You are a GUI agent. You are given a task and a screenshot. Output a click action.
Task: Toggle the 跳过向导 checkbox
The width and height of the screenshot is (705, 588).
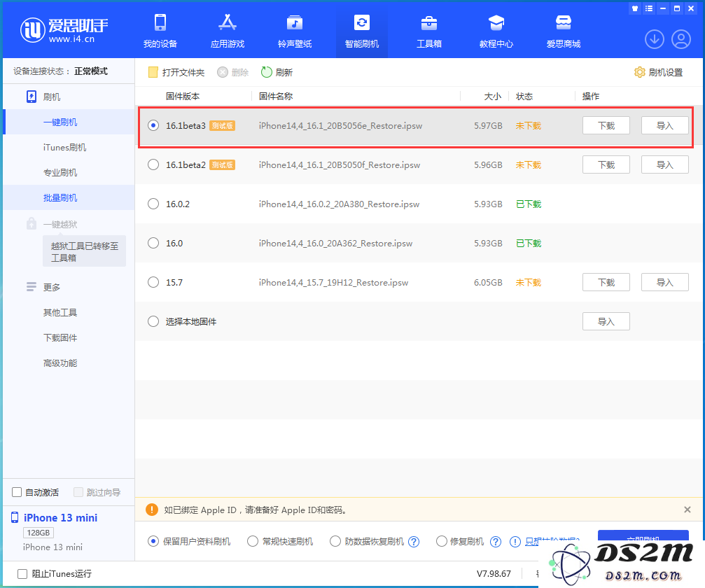click(x=78, y=492)
